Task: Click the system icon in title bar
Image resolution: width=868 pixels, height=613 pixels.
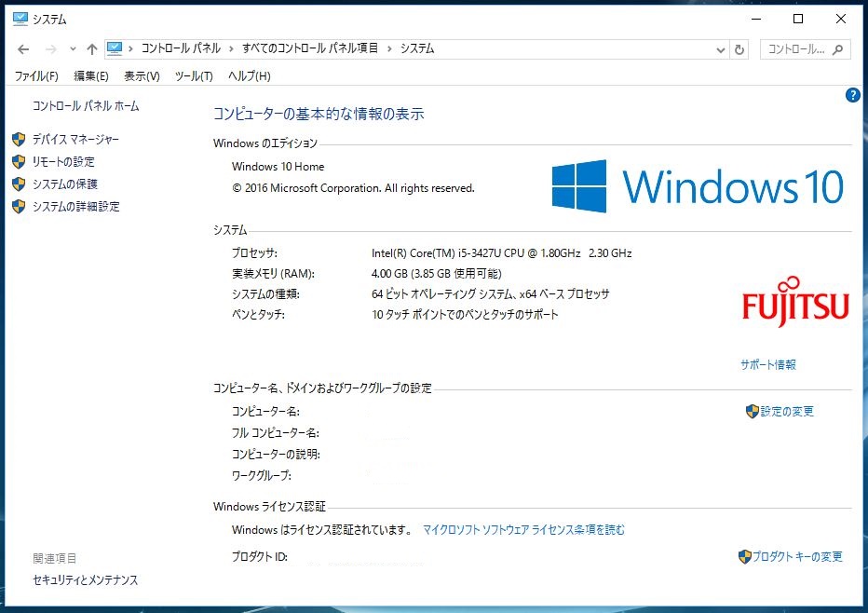Action: click(20, 20)
